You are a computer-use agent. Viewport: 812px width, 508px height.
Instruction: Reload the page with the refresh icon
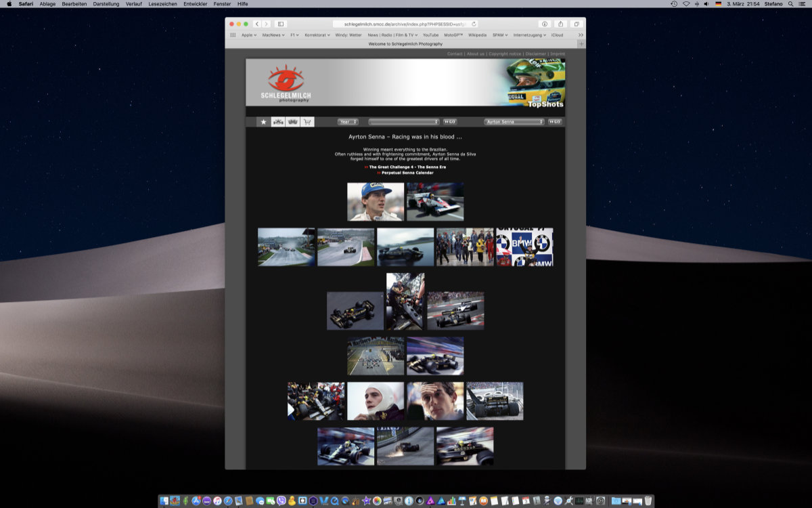pyautogui.click(x=474, y=24)
